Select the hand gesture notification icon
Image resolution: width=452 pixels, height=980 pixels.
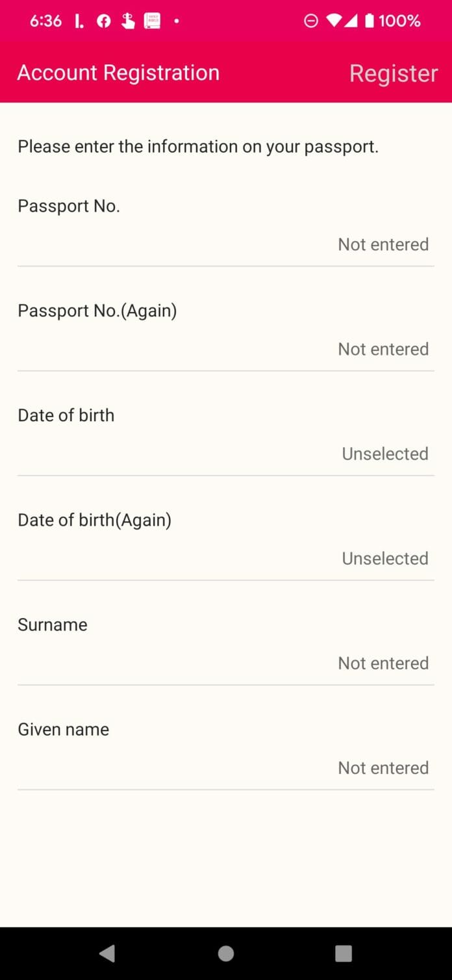click(x=128, y=20)
